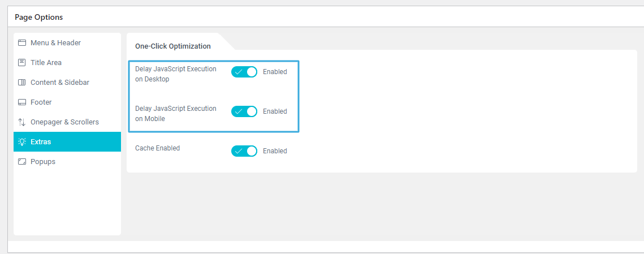Click the Cache Enabled label text

pyautogui.click(x=157, y=148)
